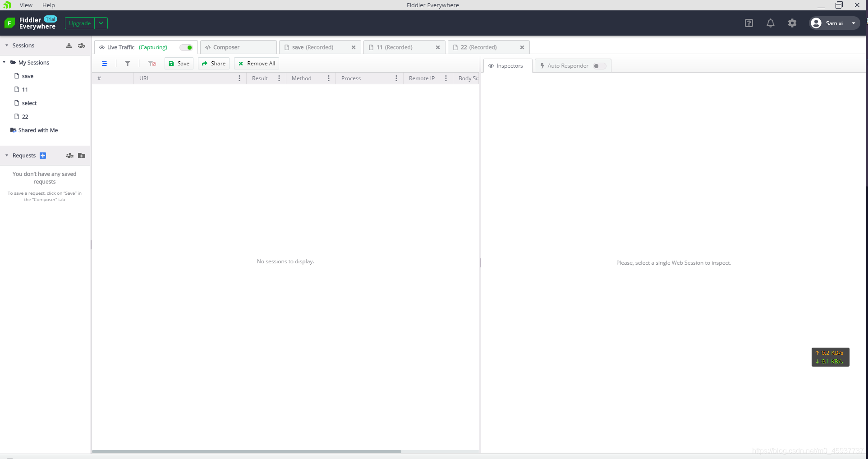Open URL column options menu
This screenshot has height=459, width=868.
coord(239,78)
